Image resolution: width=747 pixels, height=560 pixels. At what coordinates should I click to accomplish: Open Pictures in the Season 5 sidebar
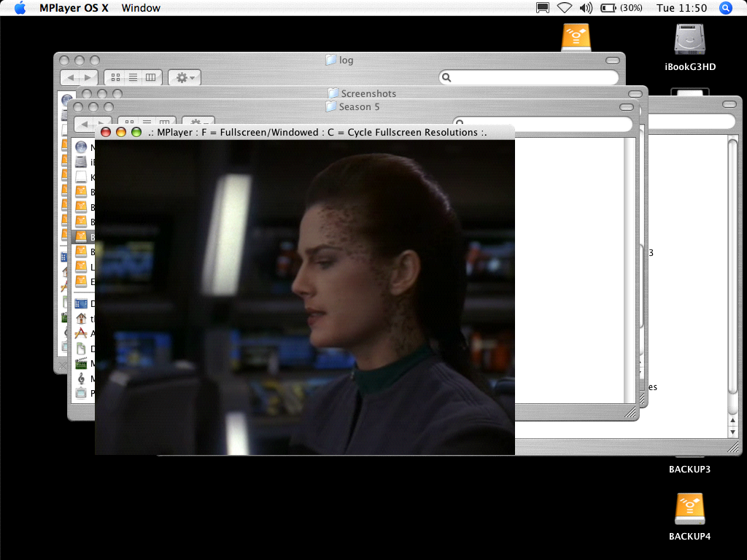(x=82, y=393)
